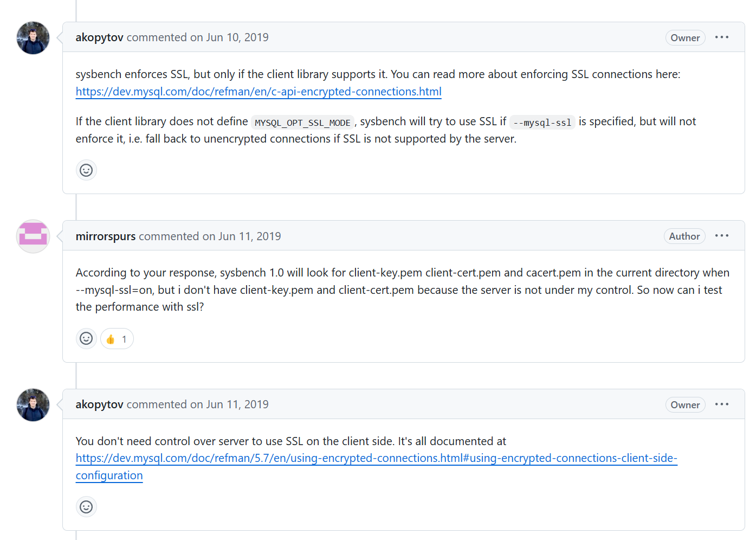
Task: Click mirrorspurs' 'on Jun 11, 2019' timestamp
Action: tap(242, 236)
